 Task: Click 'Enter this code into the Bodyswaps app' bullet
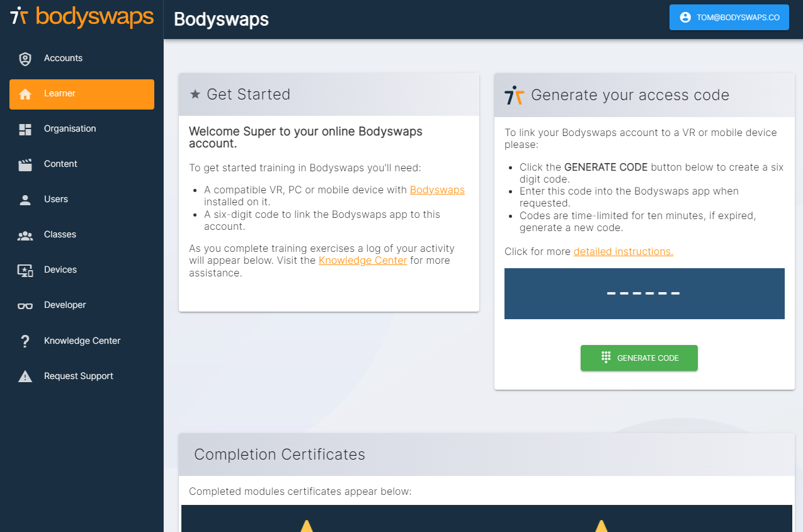pyautogui.click(x=629, y=197)
